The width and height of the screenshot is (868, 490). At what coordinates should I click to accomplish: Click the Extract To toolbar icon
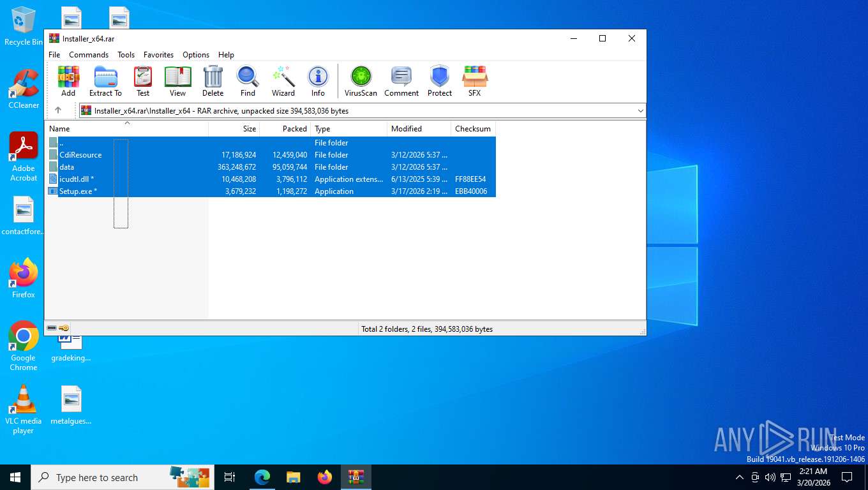coord(105,81)
